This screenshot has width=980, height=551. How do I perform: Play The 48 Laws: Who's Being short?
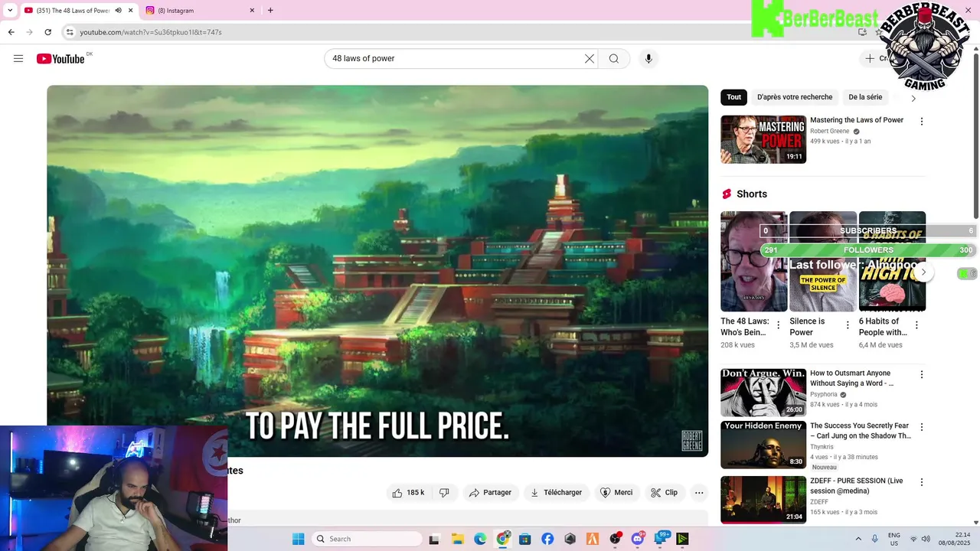(x=753, y=262)
